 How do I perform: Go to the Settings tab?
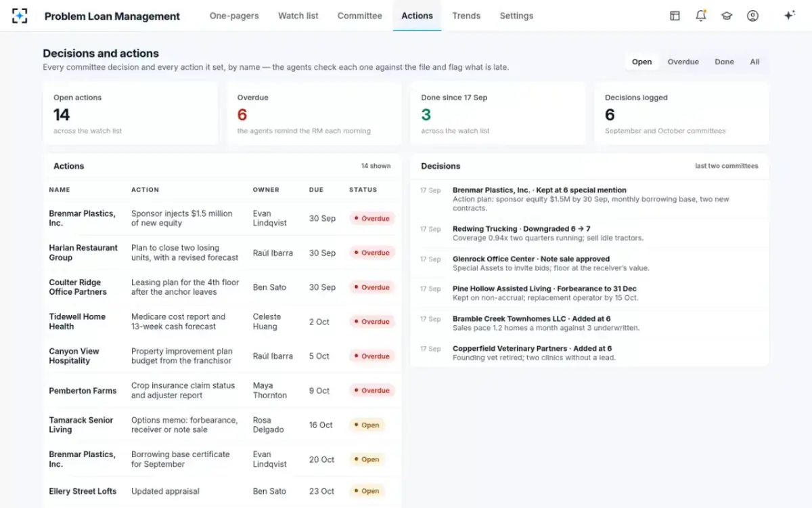pos(516,16)
